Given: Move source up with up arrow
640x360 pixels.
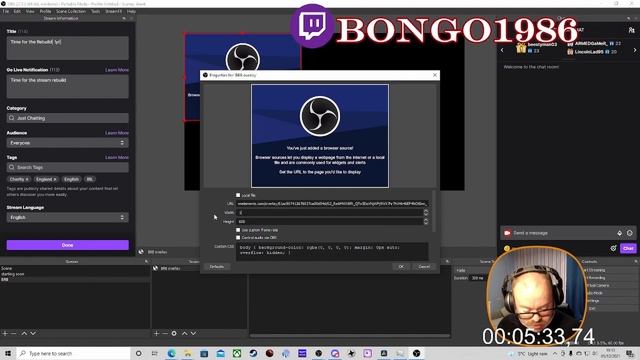Looking at the screenshot, I should (x=184, y=333).
